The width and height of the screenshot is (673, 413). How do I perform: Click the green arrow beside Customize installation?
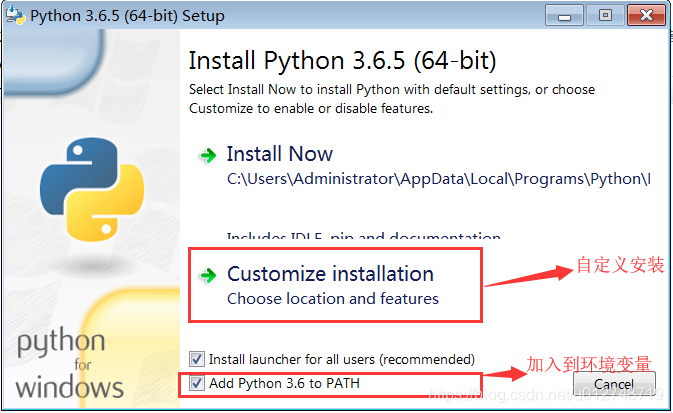[x=209, y=275]
